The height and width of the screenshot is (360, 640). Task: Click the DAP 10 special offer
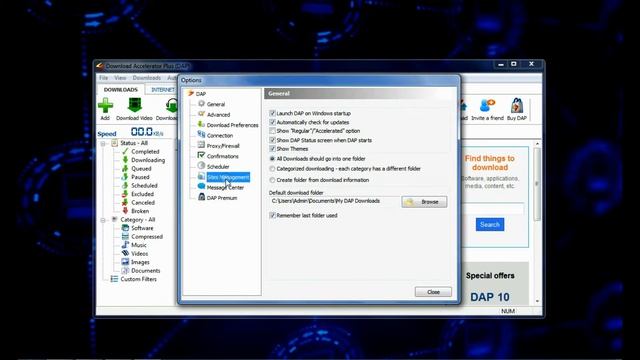(490, 297)
